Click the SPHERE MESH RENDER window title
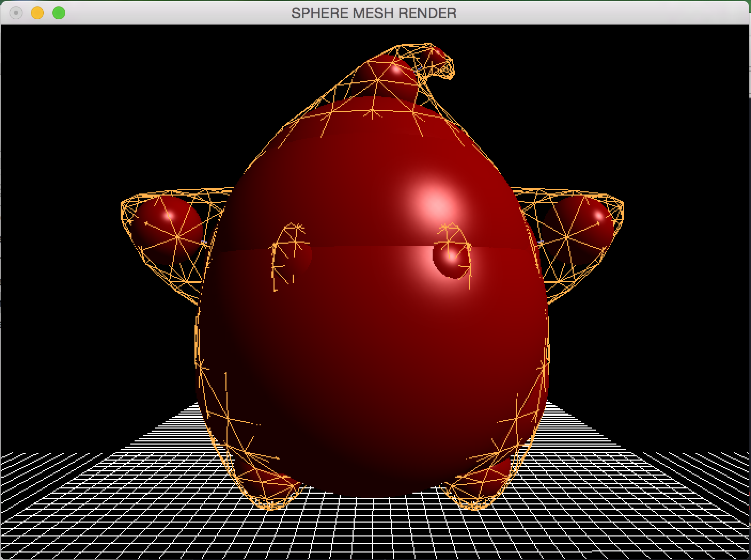Screen dimensions: 751x560 [x=374, y=13]
